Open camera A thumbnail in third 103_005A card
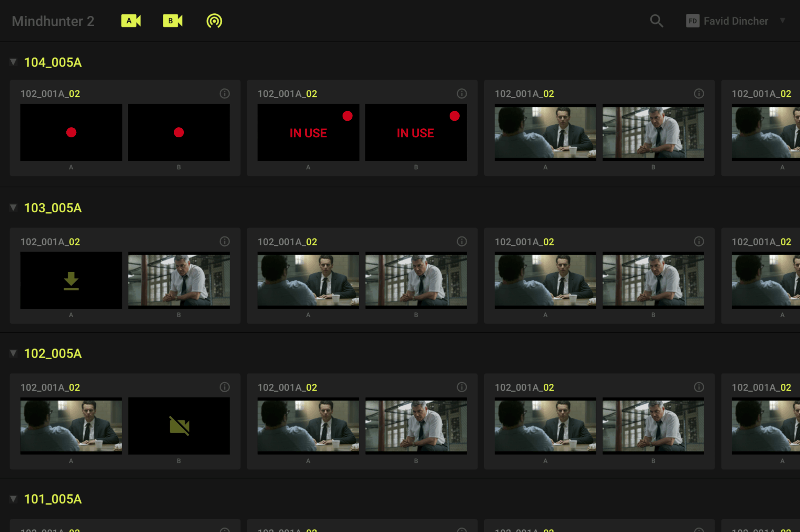Viewport: 800px width, 532px height. pos(545,280)
